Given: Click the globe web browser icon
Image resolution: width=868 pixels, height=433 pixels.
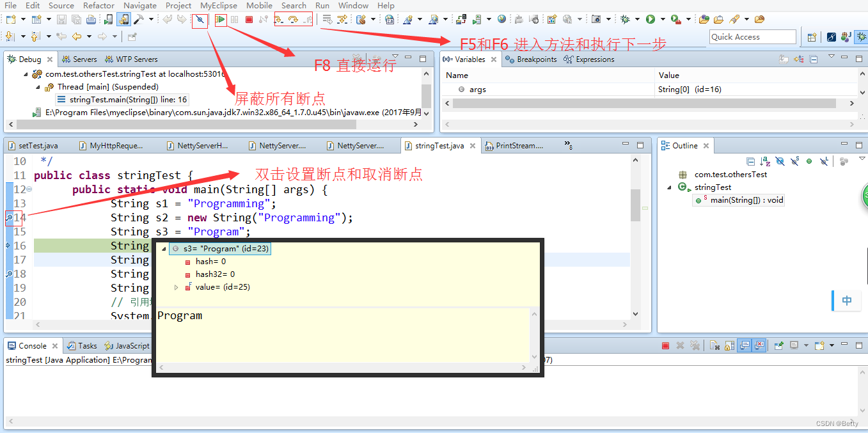Looking at the screenshot, I should tap(501, 19).
